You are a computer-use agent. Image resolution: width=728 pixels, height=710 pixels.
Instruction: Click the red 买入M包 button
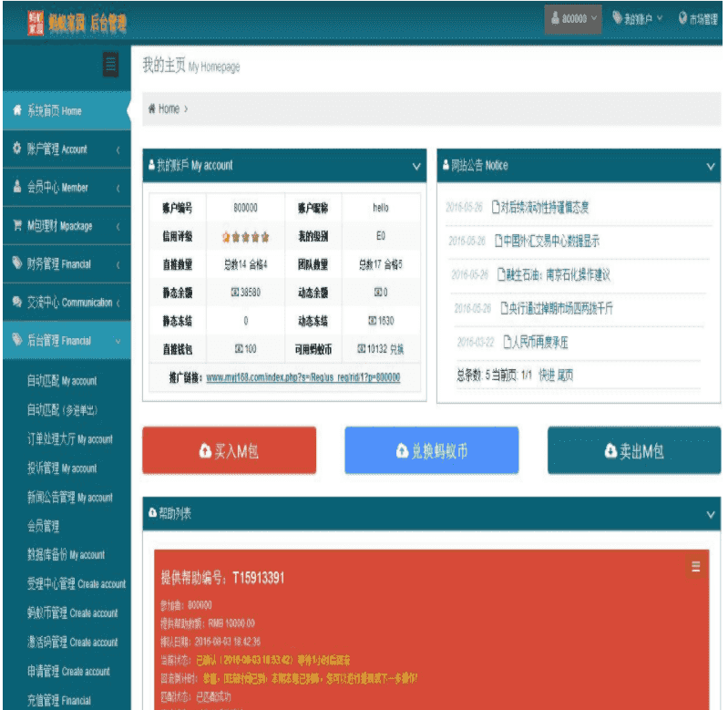230,450
